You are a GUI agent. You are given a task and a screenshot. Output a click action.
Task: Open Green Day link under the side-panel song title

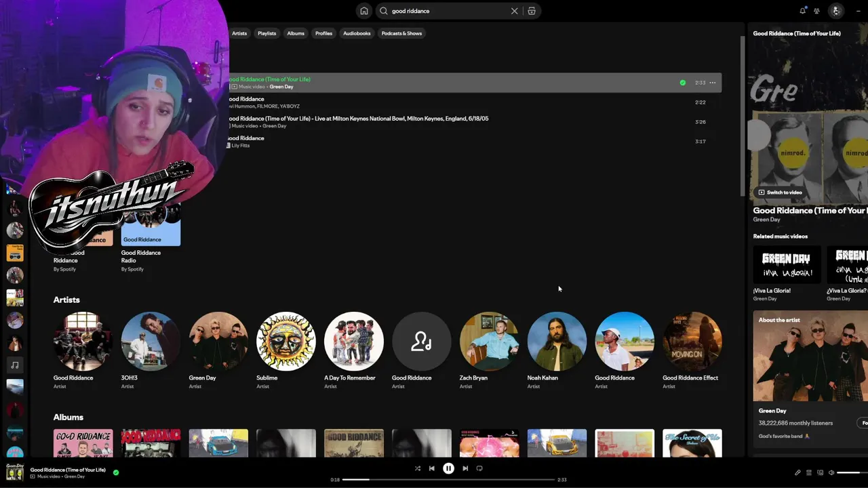pos(766,220)
